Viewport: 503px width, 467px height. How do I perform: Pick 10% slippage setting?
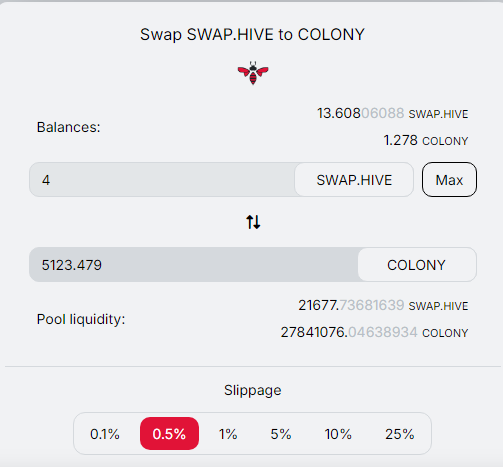(x=338, y=434)
